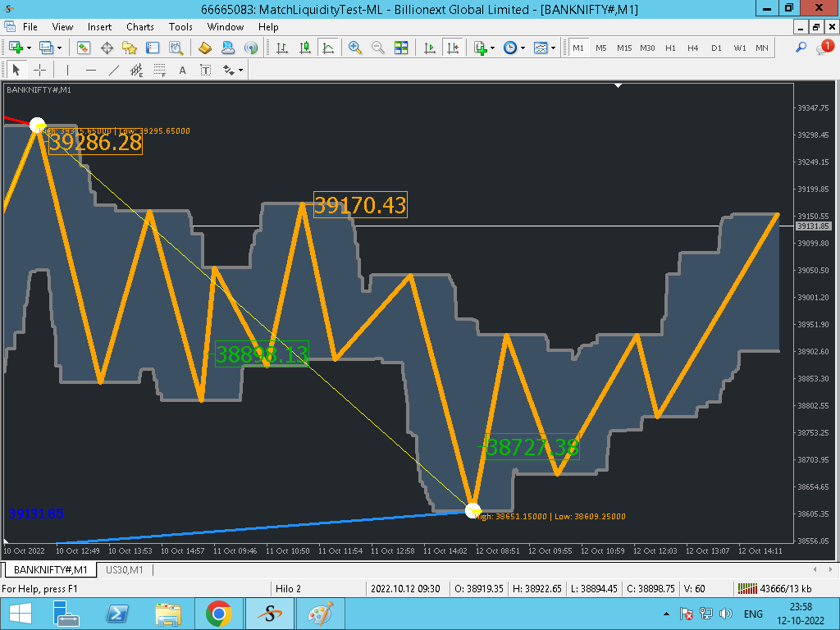Screen dimensions: 840x630
Task: Zoom in on the chart
Action: (354, 48)
